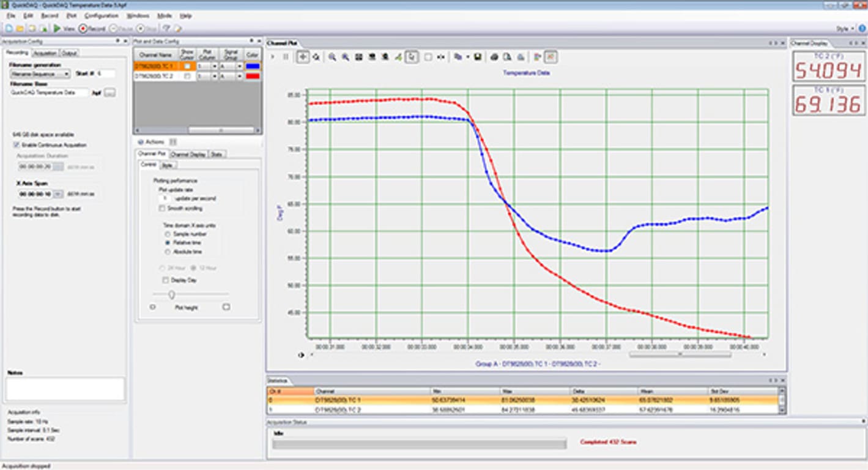
Task: Select the Zoom In tool on Channel Plot toolbar
Action: [x=333, y=57]
